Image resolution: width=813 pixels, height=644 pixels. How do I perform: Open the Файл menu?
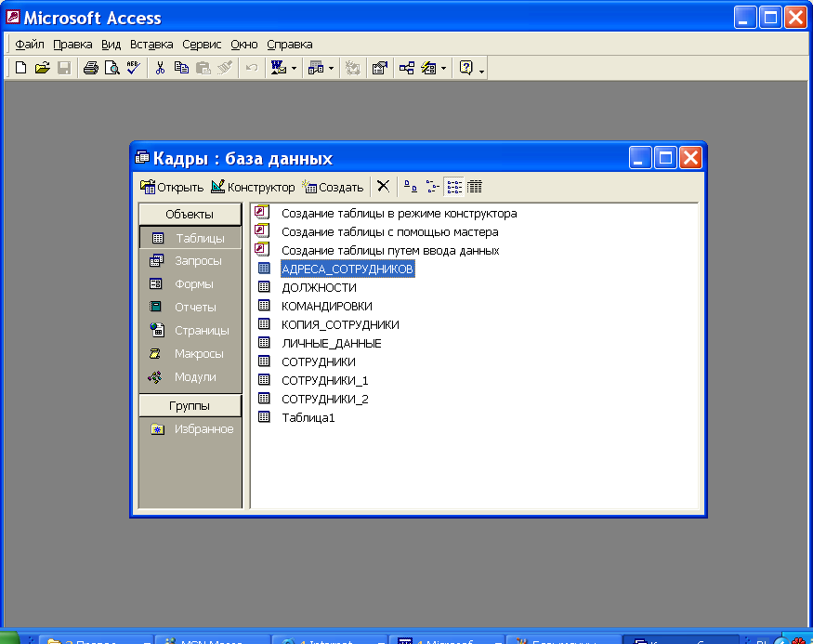point(30,45)
